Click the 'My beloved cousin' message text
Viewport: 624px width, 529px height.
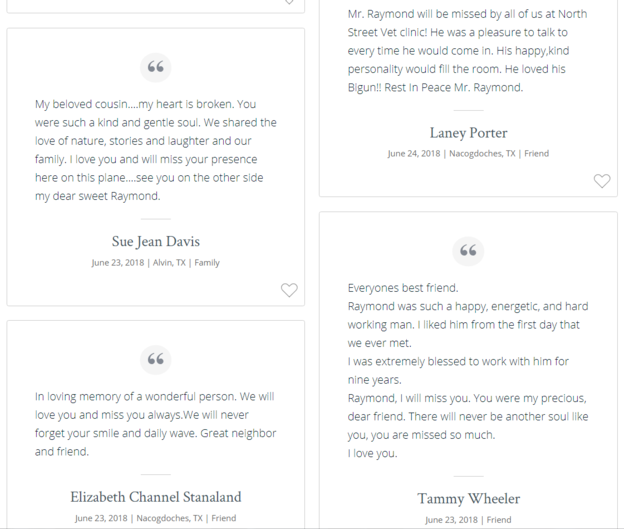pyautogui.click(x=156, y=150)
